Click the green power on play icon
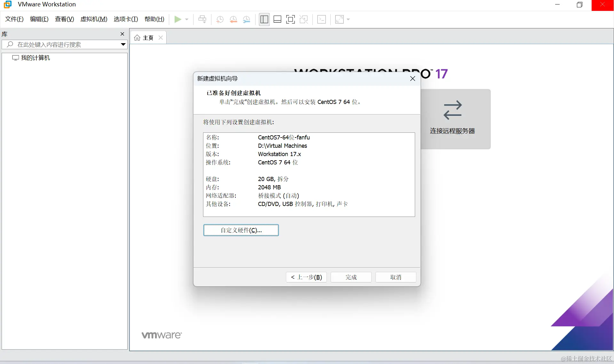 177,20
